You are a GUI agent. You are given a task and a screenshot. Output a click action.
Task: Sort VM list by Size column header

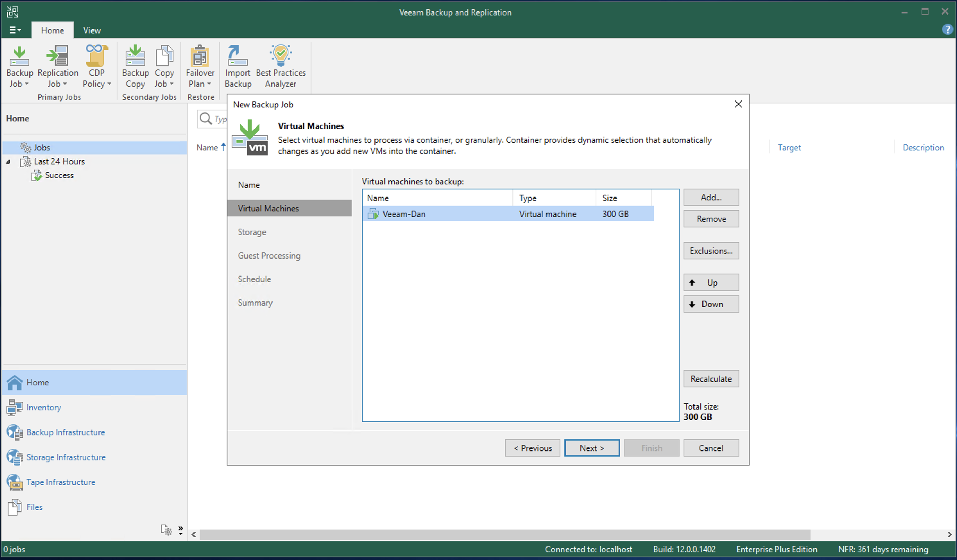tap(623, 198)
